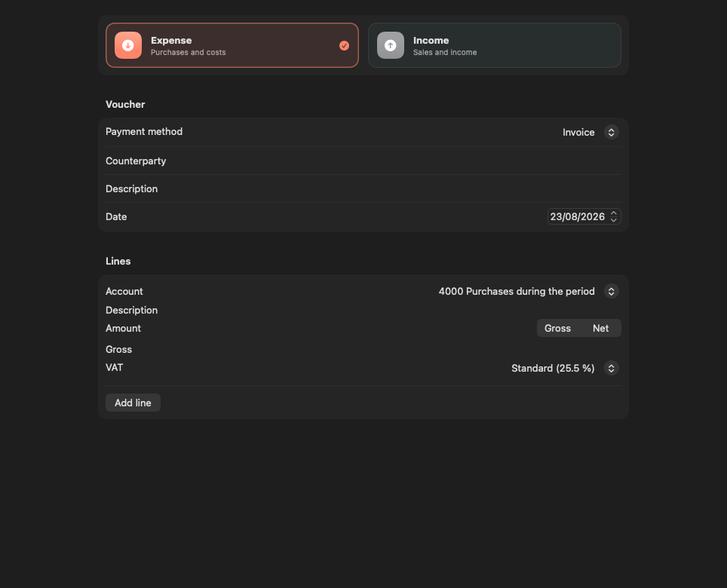727x588 pixels.
Task: Click '4000 Purchases during the period' account value
Action: pyautogui.click(x=517, y=292)
